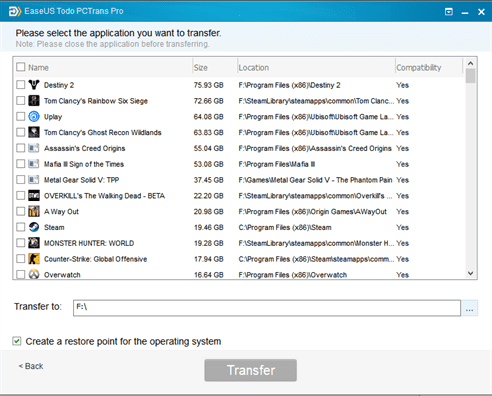Click the Mafia III row icon

tap(34, 164)
